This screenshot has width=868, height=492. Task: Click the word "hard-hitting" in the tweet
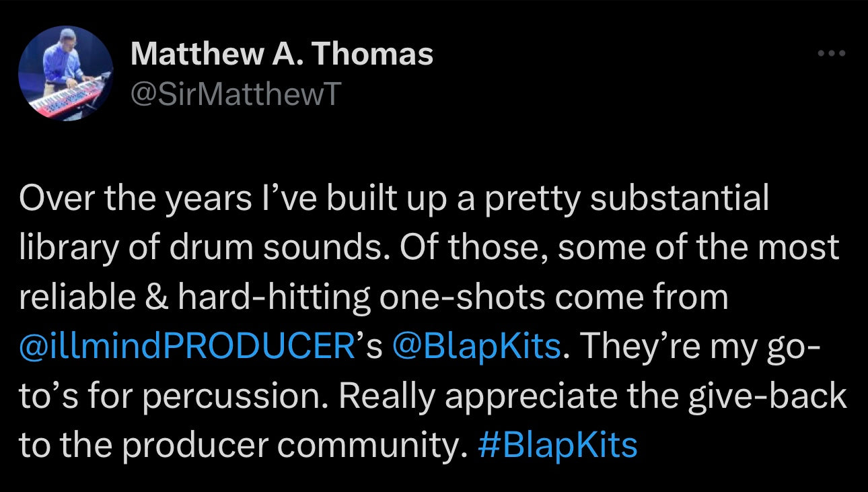click(273, 297)
